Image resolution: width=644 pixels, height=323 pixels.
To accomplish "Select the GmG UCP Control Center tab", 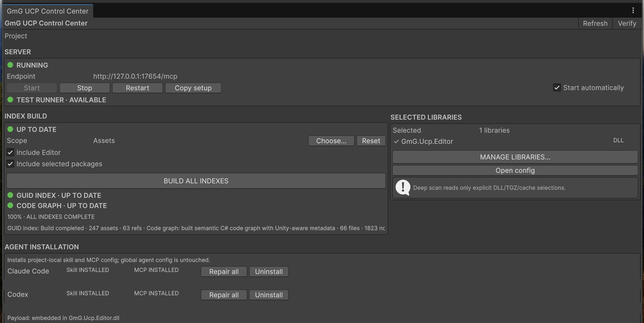I will 47,11.
